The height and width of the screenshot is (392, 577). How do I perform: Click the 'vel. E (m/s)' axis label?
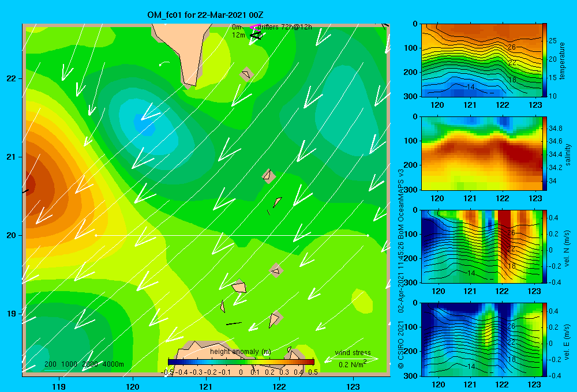(x=567, y=342)
